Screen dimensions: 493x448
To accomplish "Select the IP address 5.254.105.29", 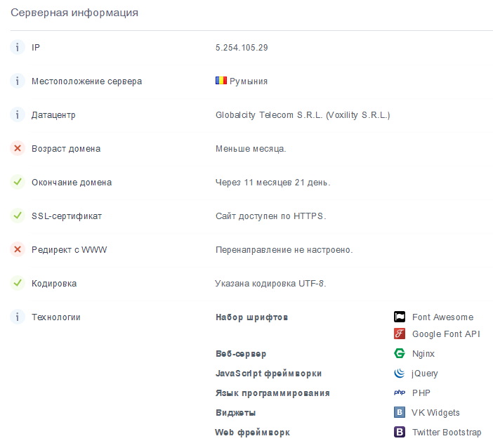I will 242,47.
